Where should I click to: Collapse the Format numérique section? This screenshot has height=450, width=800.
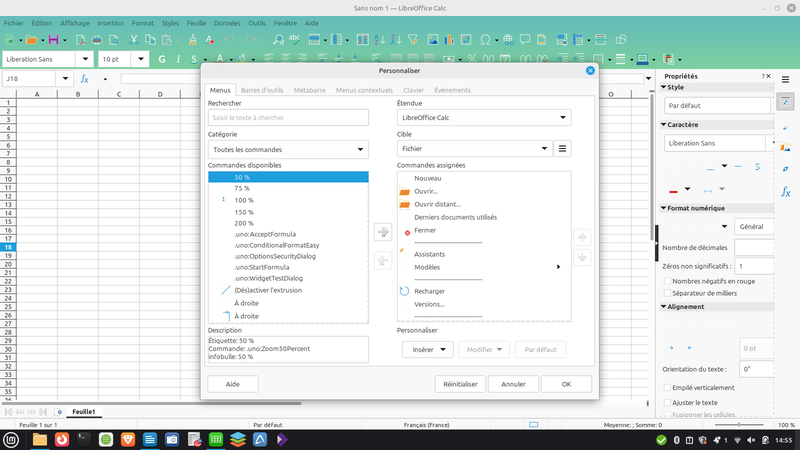tap(664, 208)
